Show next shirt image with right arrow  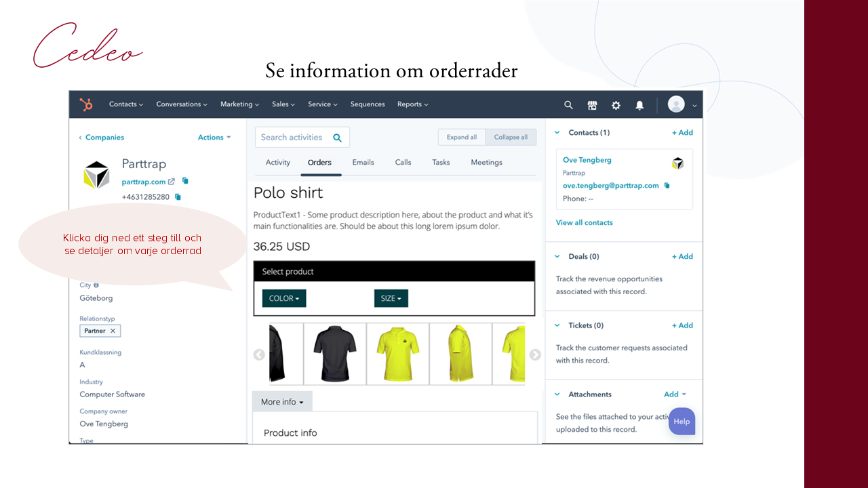pyautogui.click(x=535, y=354)
